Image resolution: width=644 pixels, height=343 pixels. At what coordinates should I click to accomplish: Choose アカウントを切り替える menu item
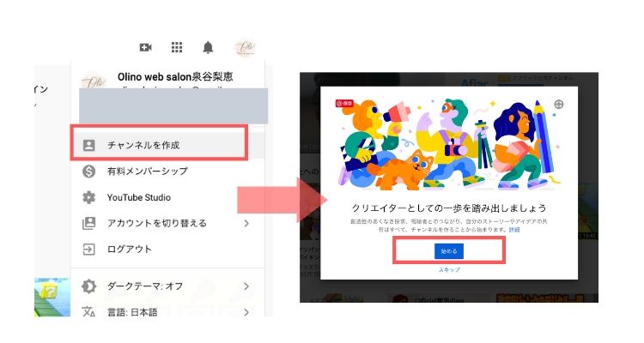[x=167, y=223]
